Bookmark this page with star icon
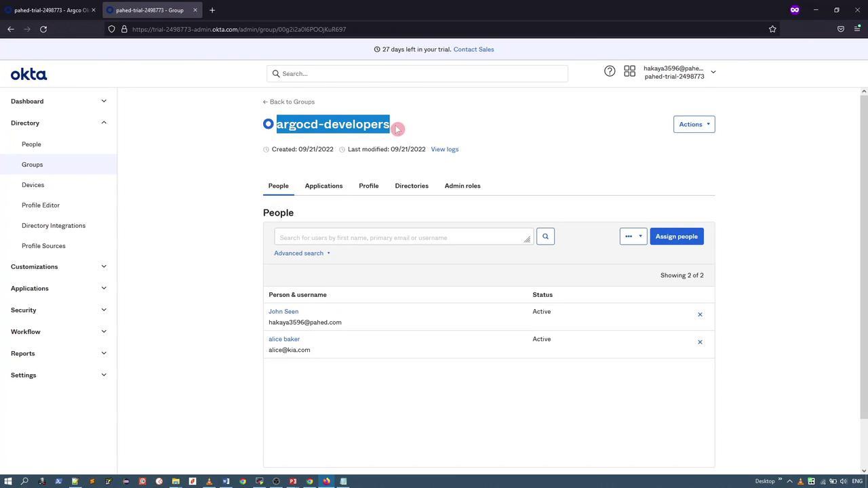Screen dimensions: 868x488 tap(772, 29)
